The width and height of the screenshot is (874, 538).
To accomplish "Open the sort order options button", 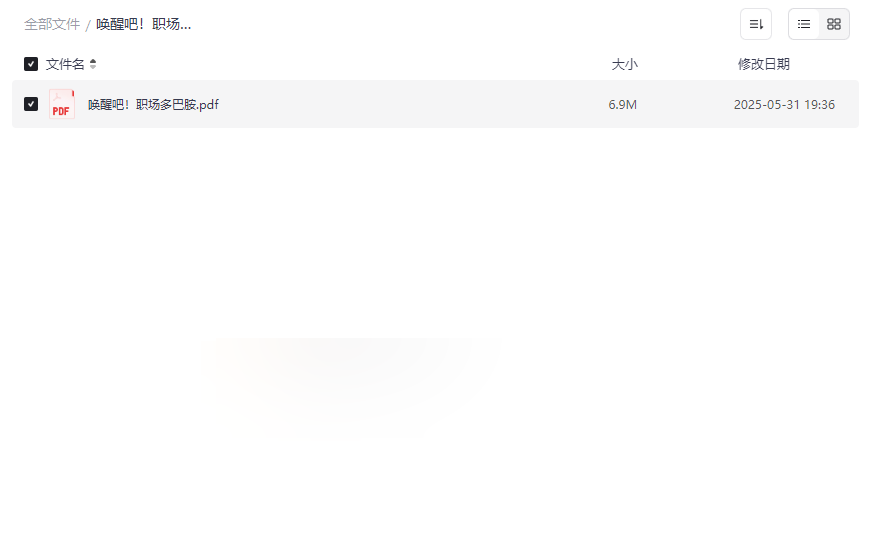I will [x=756, y=24].
